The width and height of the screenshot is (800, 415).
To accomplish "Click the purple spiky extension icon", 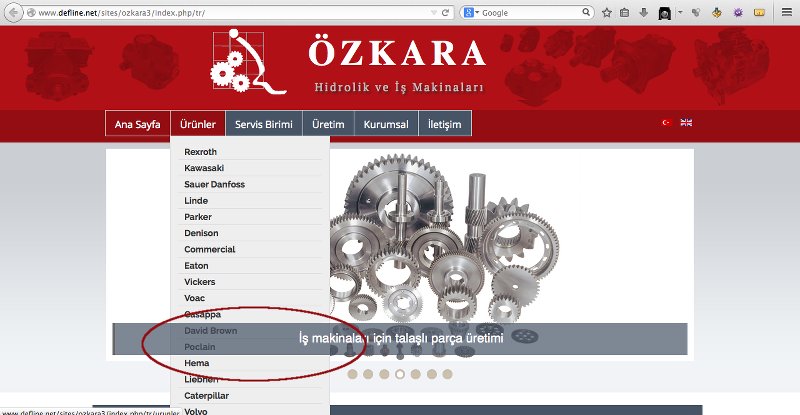I will point(738,13).
